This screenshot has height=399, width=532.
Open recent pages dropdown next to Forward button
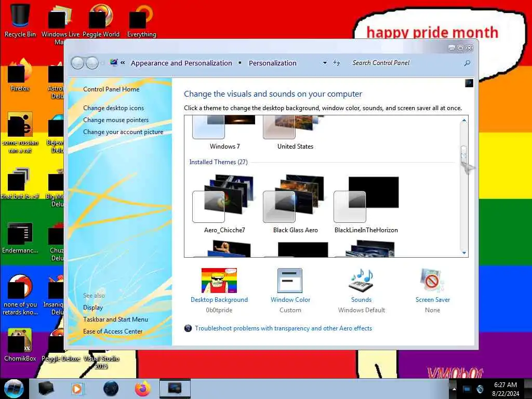point(102,63)
